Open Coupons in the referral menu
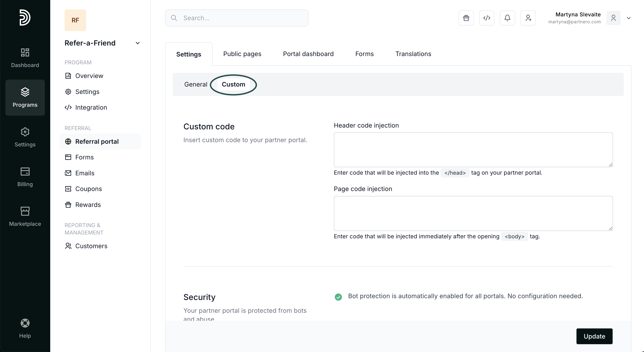This screenshot has width=644, height=352. click(89, 189)
